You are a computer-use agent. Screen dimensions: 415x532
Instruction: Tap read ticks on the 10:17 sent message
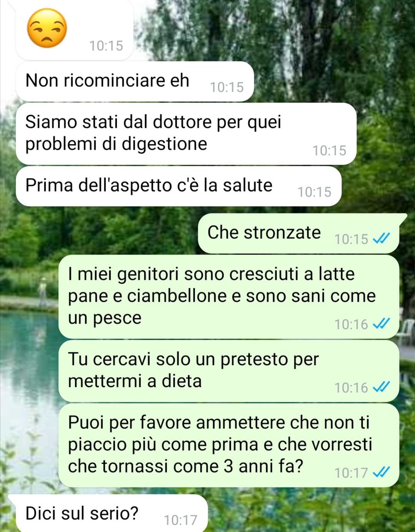(x=382, y=472)
